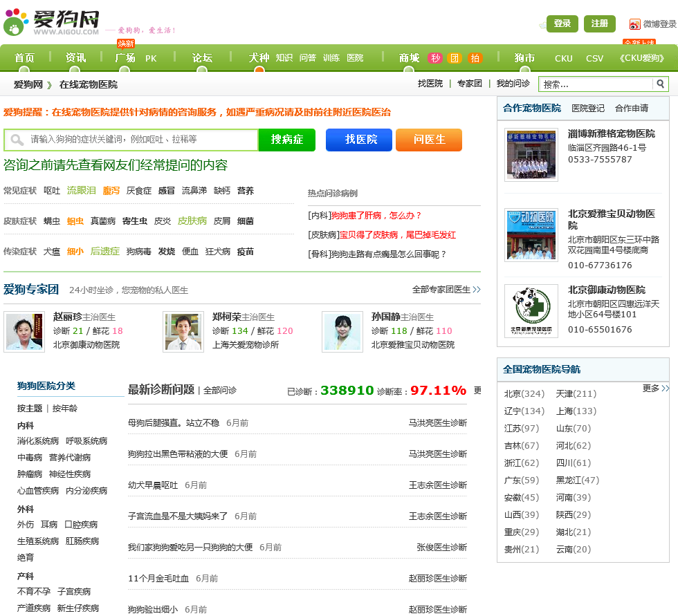The image size is (678, 616).
Task: Open 商城 in main navigation
Action: coord(409,58)
